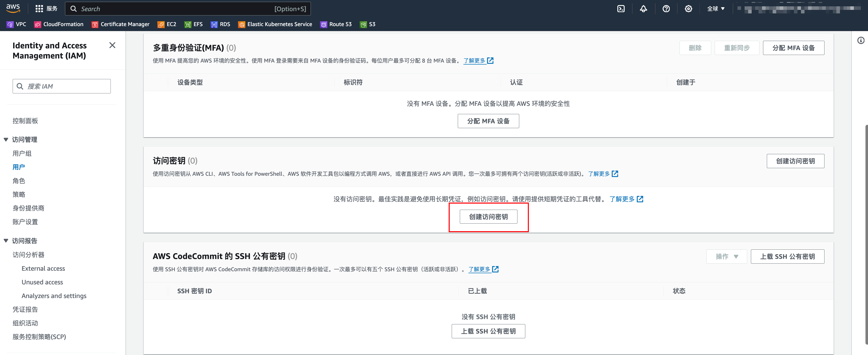868x355 pixels.
Task: Open the 操作 dropdown for SSH keys
Action: (x=726, y=257)
